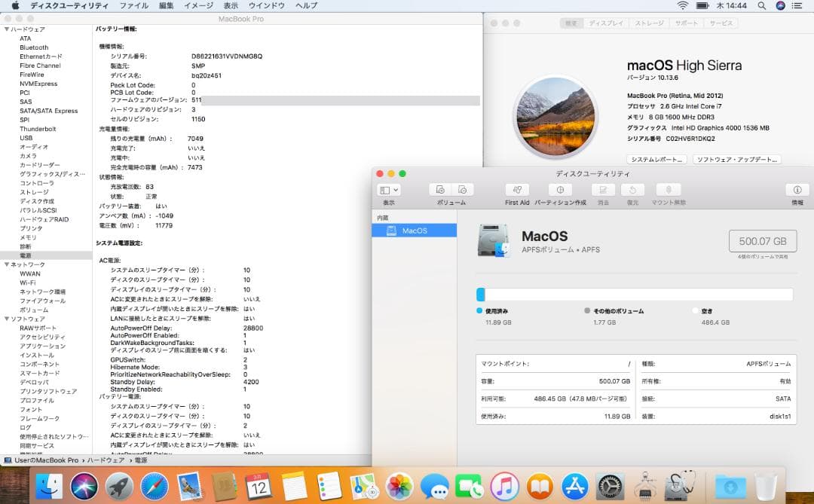Click the disk usage bar in Disk Utility

(x=635, y=295)
